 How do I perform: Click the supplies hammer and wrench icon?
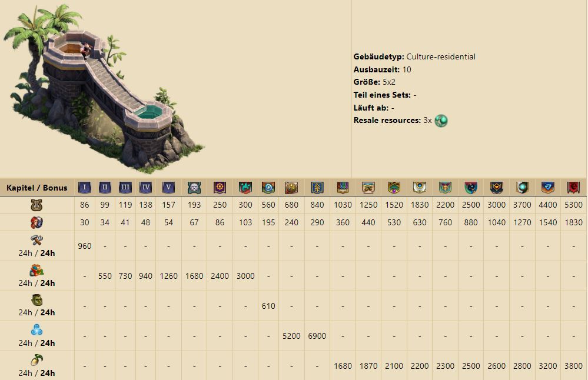pos(37,240)
